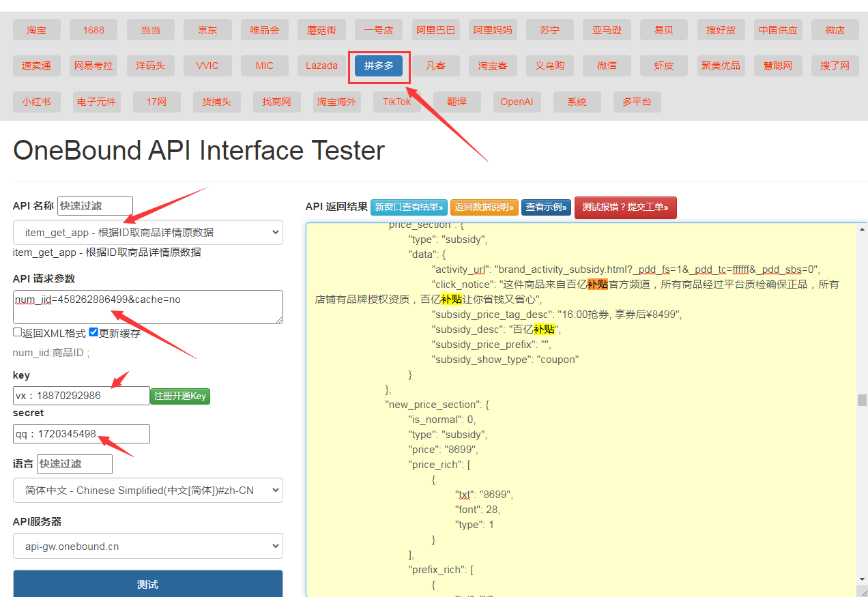This screenshot has width=868, height=597.
Task: Select the 聚美优品 tab
Action: pos(721,65)
